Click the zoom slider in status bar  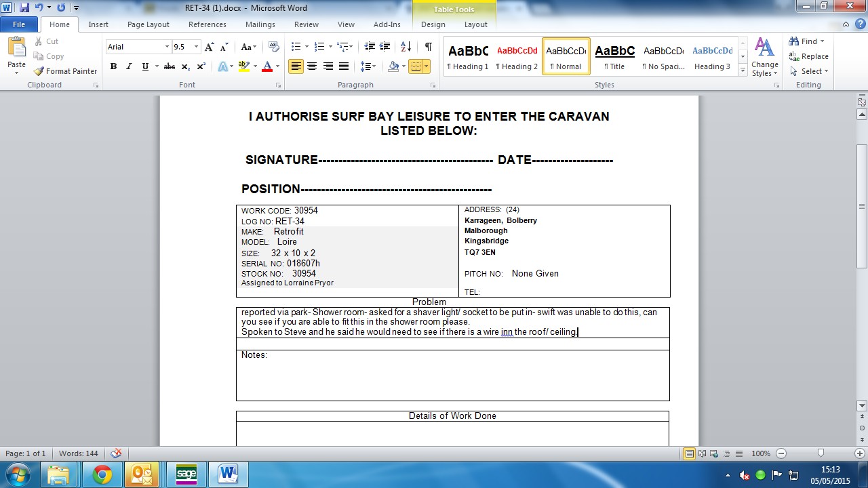tap(821, 453)
